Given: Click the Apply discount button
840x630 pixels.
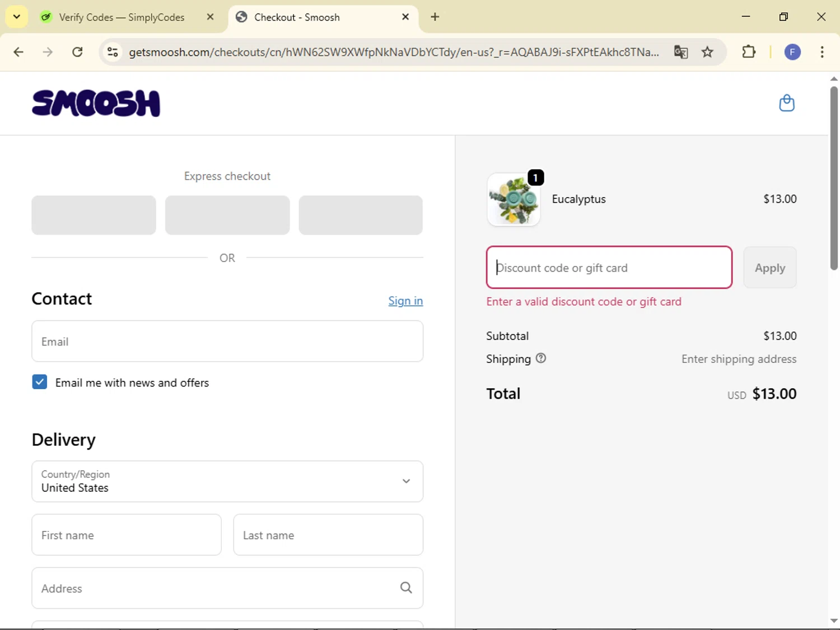Looking at the screenshot, I should (770, 268).
